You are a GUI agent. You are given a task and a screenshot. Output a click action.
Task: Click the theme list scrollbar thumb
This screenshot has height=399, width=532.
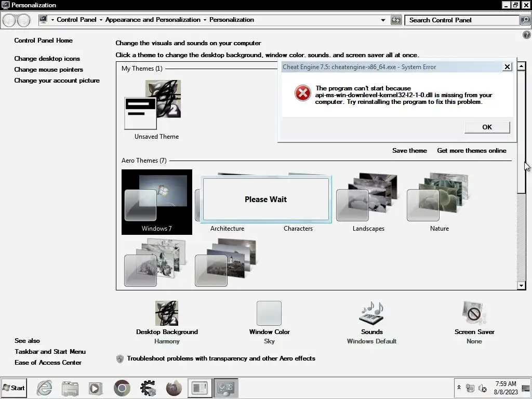tap(521, 131)
